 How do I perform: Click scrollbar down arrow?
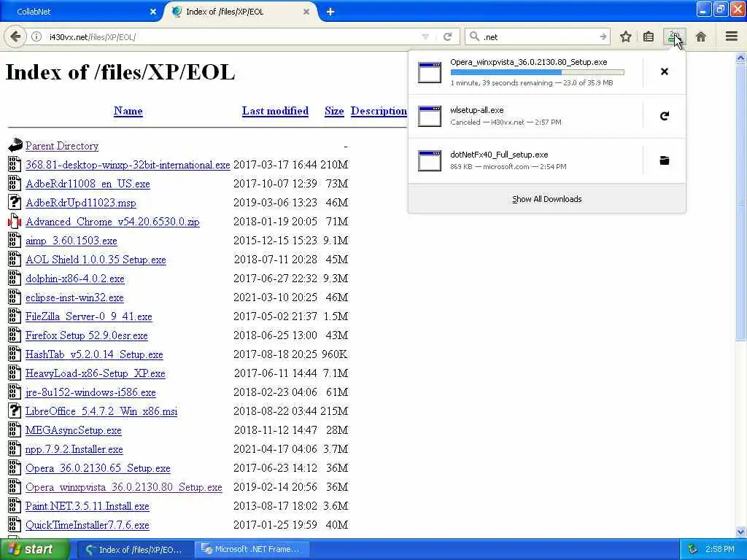[741, 532]
